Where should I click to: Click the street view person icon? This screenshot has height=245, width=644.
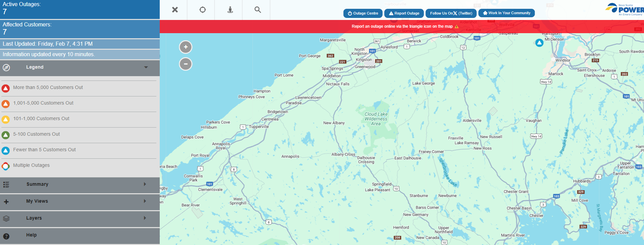pyautogui.click(x=230, y=10)
